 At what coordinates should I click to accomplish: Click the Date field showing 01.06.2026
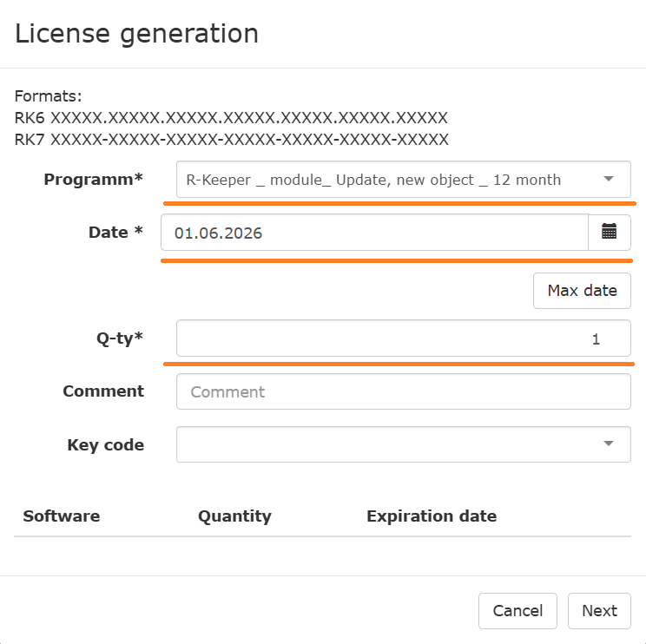(x=374, y=233)
